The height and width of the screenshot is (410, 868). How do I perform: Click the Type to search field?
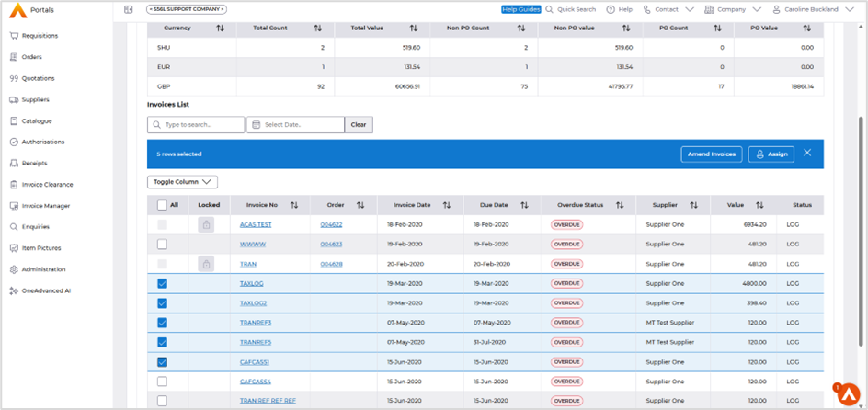coord(196,125)
